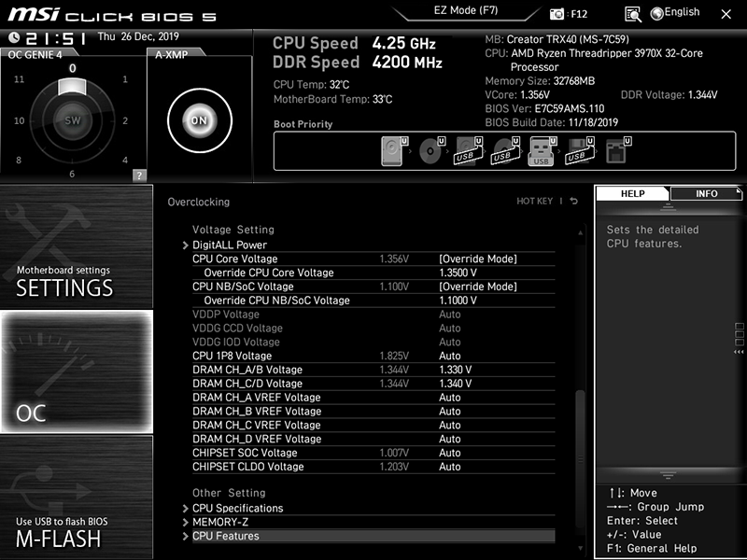Edit DRAM CH_C/D Voltage value 1.340 V

pos(455,384)
